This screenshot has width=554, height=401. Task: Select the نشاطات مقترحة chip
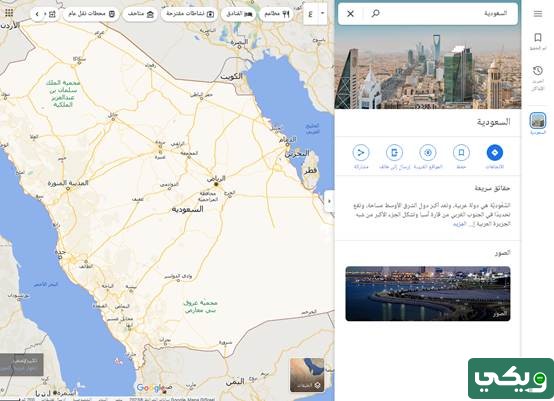189,14
